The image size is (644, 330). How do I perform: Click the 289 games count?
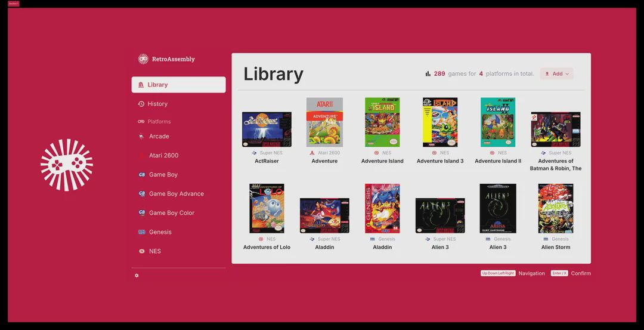point(439,74)
